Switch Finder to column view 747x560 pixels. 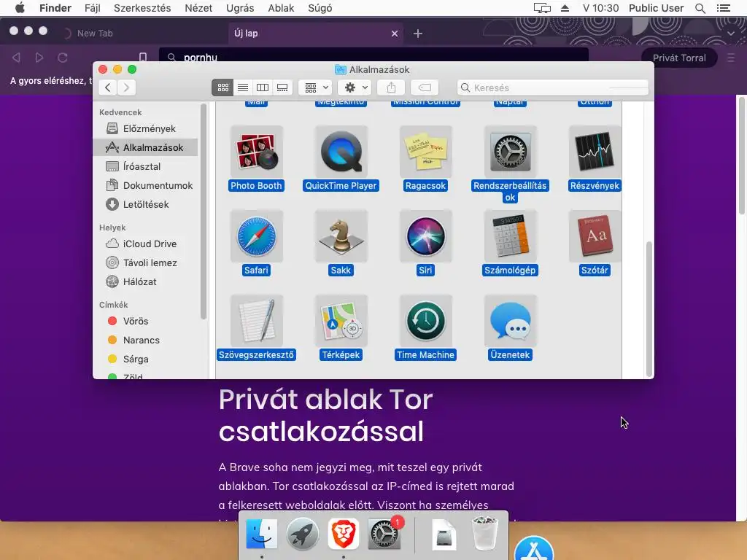coord(263,87)
